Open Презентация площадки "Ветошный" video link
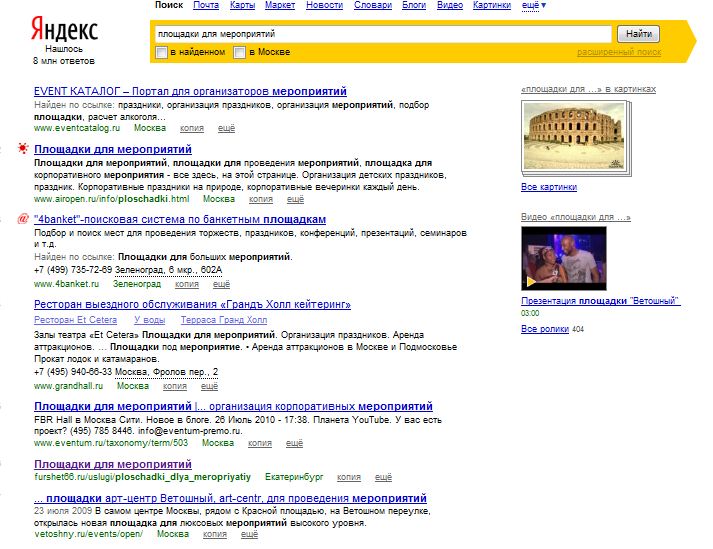This screenshot has height=549, width=713. (x=600, y=301)
